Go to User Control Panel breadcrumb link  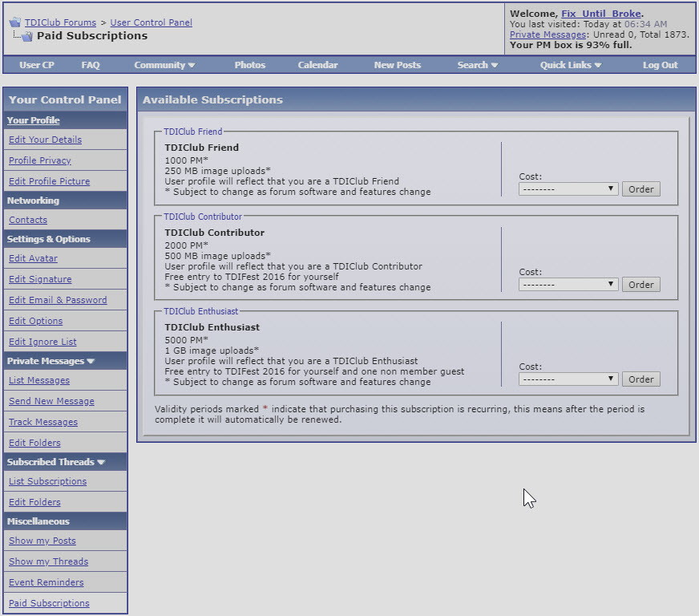point(152,22)
